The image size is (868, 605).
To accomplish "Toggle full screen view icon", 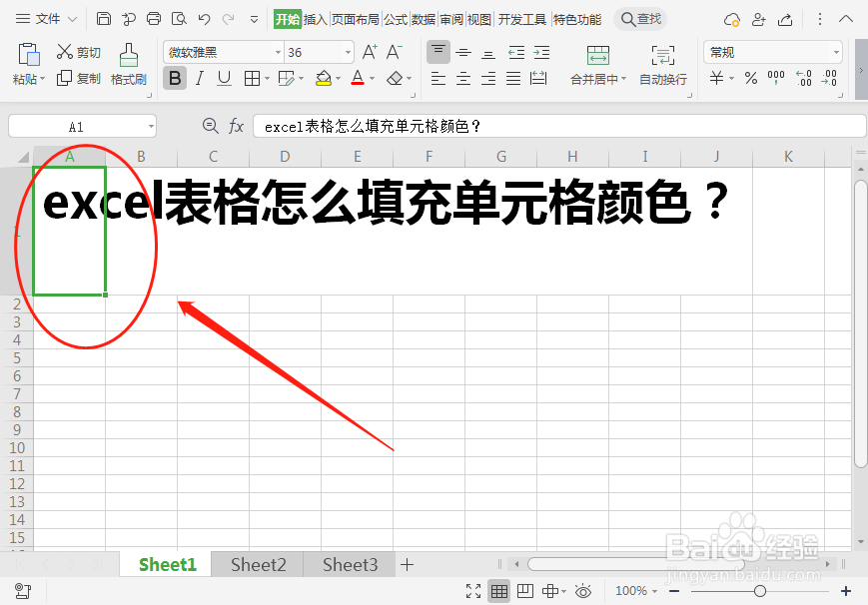I will (473, 591).
